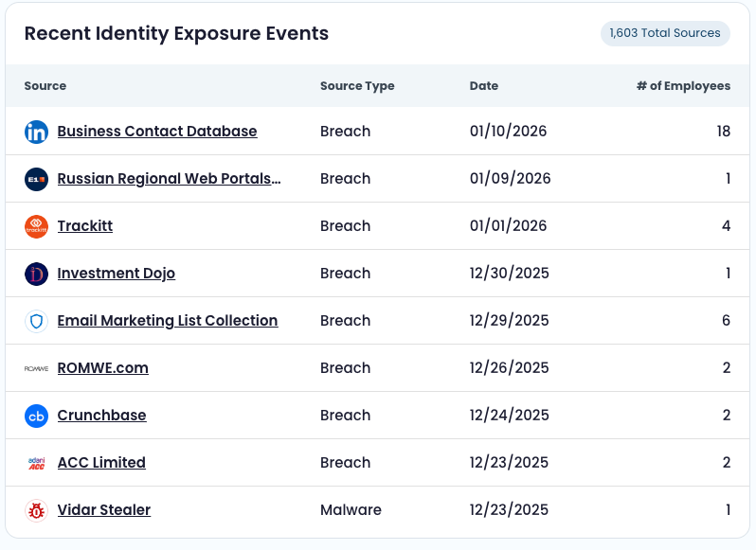This screenshot has height=550, width=756.
Task: Click the Source Type column header
Action: pyautogui.click(x=357, y=86)
